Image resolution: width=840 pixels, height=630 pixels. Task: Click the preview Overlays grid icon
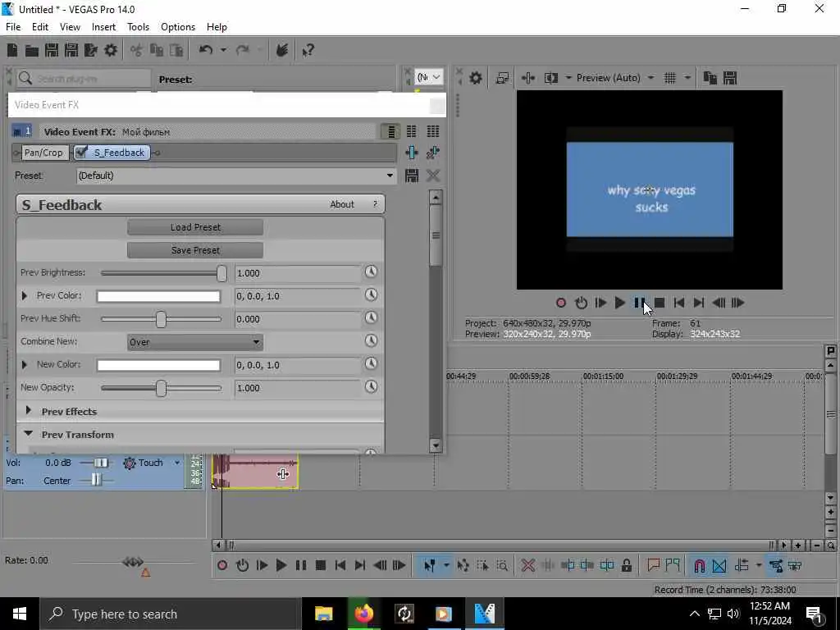pyautogui.click(x=670, y=78)
